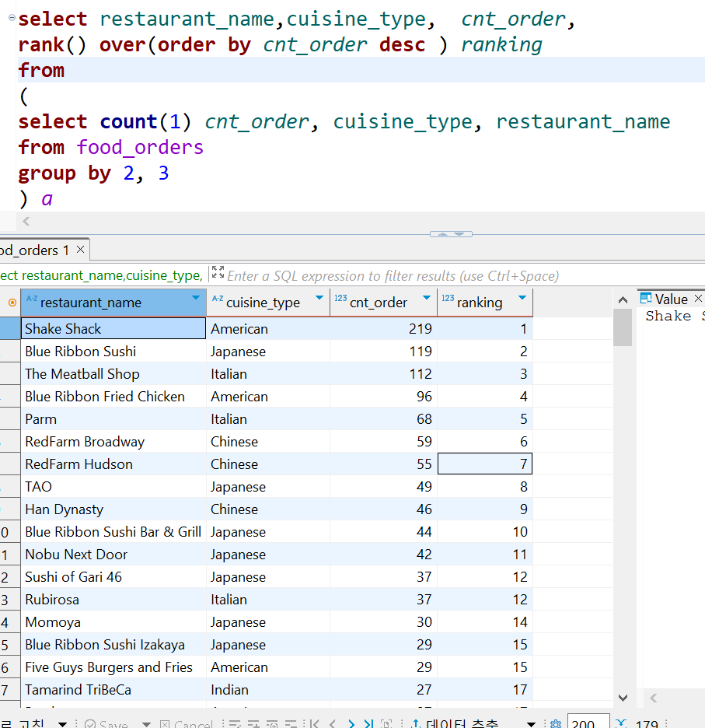This screenshot has height=728, width=705.
Task: Click the cnt_order value 112
Action: pyautogui.click(x=383, y=374)
